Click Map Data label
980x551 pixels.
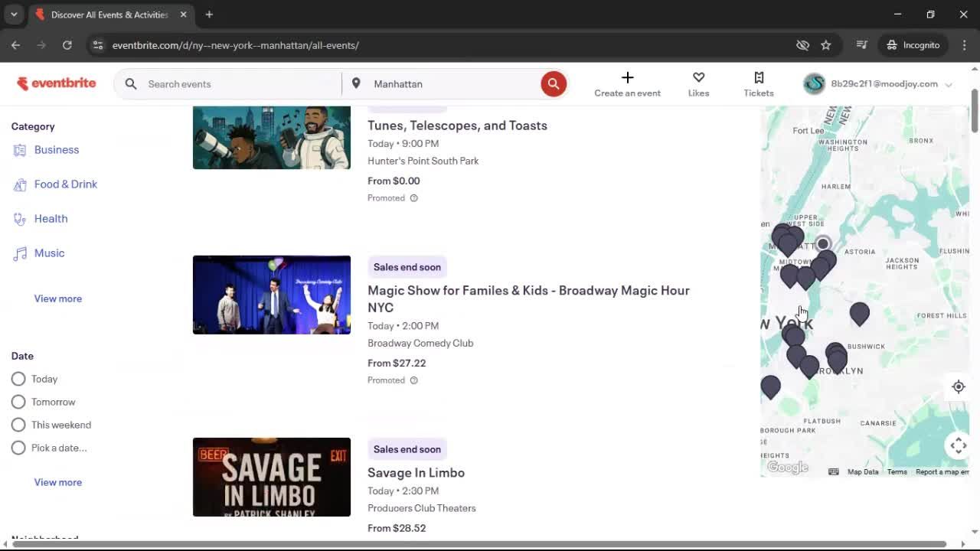[863, 472]
